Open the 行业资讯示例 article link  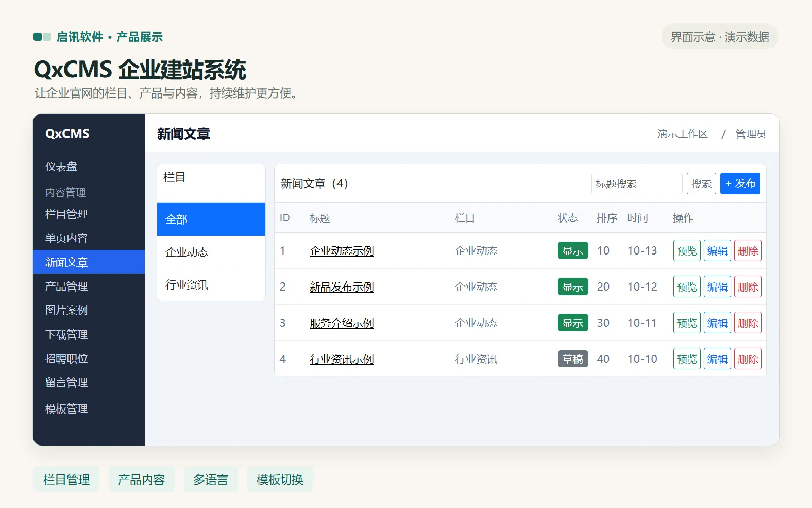[342, 359]
